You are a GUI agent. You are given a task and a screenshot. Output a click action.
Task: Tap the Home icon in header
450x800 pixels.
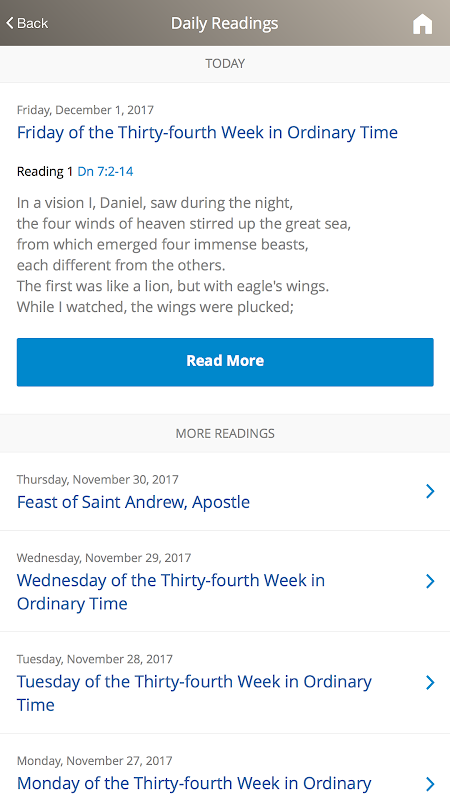[422, 24]
